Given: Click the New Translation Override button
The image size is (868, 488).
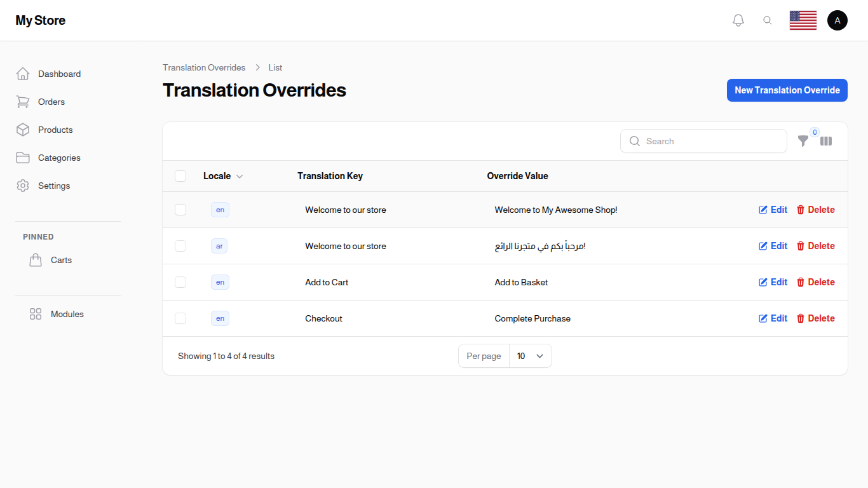Looking at the screenshot, I should [787, 90].
